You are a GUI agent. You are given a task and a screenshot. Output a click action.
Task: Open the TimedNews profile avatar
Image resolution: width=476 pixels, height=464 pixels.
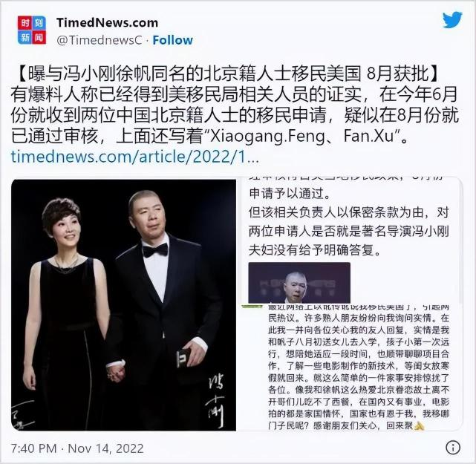point(32,30)
